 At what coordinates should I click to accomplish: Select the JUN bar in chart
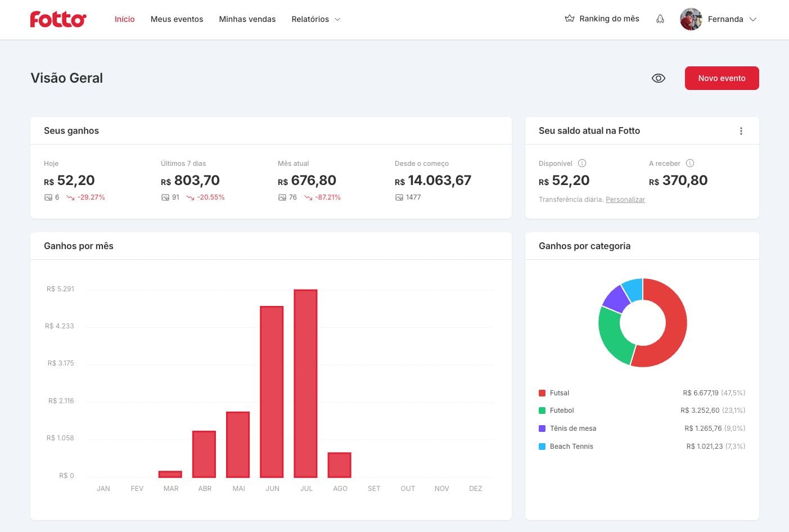coord(272,392)
